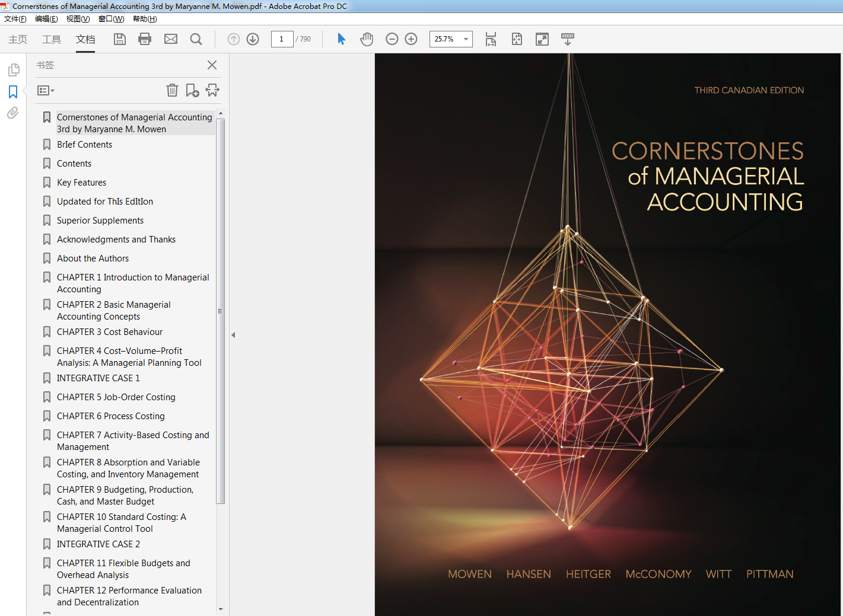Screen dimensions: 843x616
Task: Go to previous page arrow icon
Action: tap(234, 39)
